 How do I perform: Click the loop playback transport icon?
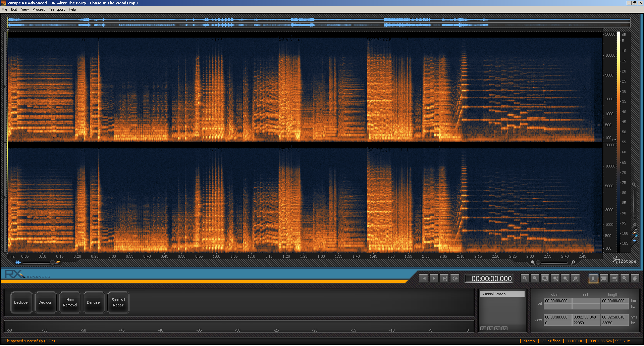point(455,278)
